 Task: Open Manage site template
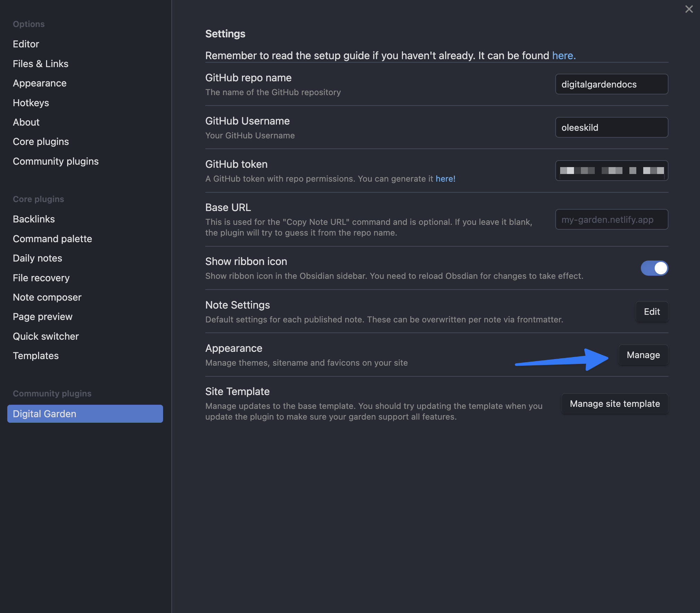point(614,404)
